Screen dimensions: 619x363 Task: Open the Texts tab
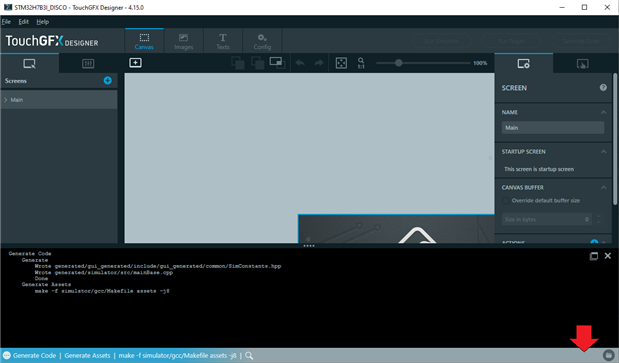223,41
